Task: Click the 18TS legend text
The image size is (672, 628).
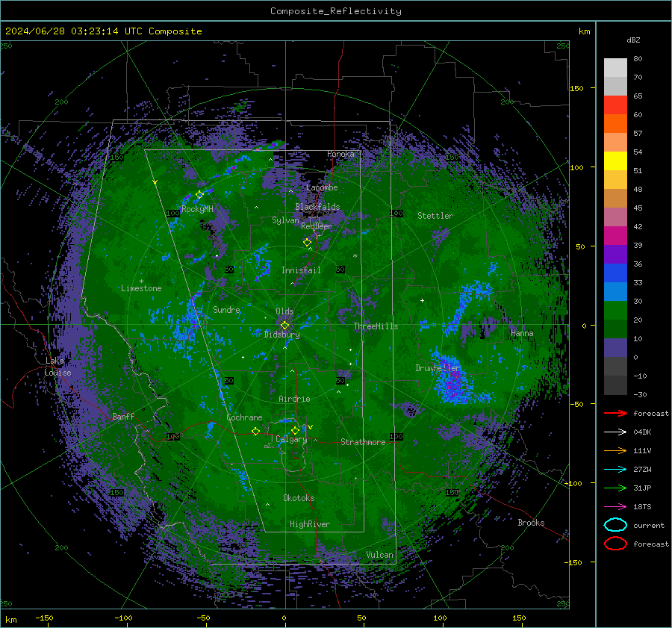Action: (x=642, y=507)
